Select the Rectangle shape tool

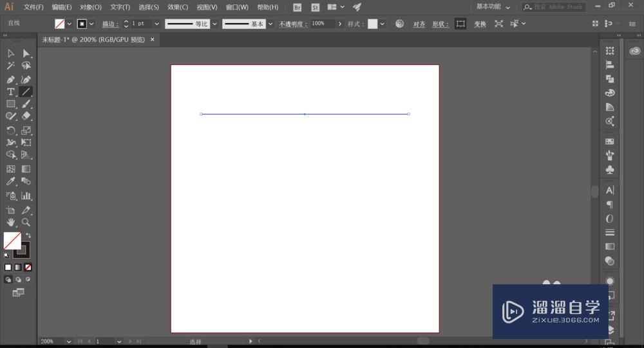(x=11, y=104)
